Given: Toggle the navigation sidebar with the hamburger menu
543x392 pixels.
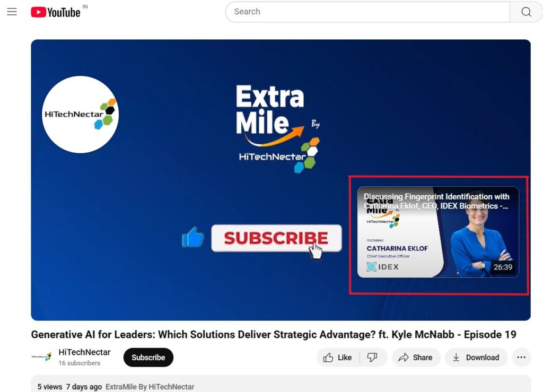Looking at the screenshot, I should click(12, 12).
